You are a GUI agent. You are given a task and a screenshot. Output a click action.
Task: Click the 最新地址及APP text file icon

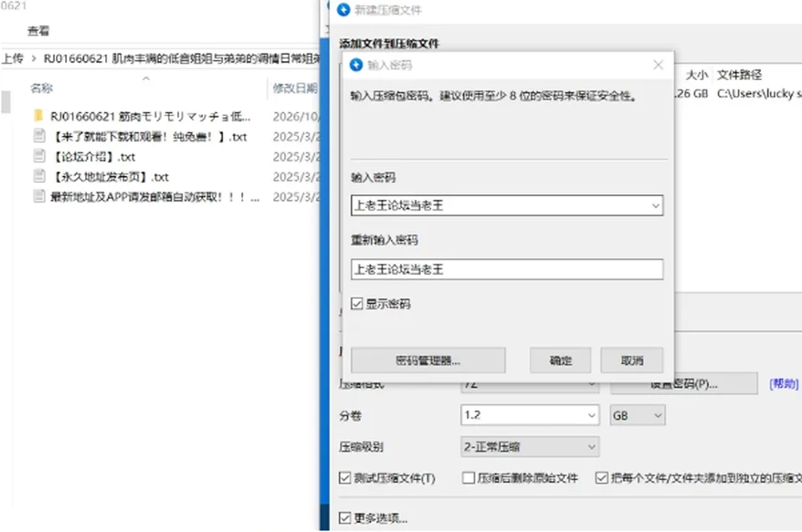[x=39, y=196]
